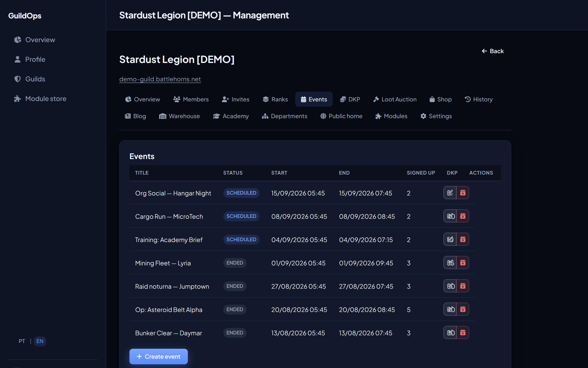Open the Loot Auction tab
The width and height of the screenshot is (588, 368).
[x=395, y=99]
